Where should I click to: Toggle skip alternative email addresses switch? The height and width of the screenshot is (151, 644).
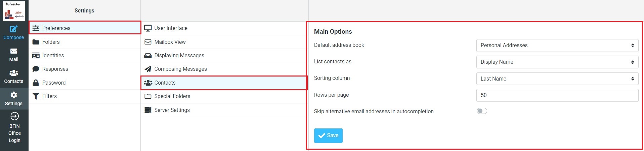pos(482,111)
